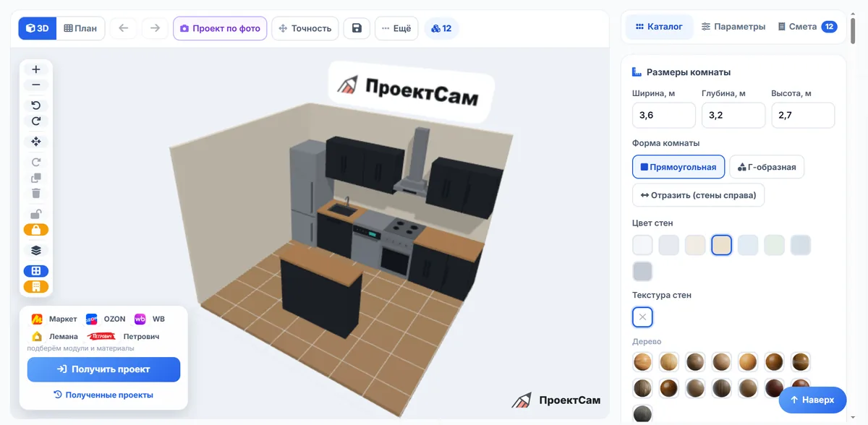Click Отразить (стены справа)
Image resolution: width=868 pixels, height=425 pixels.
699,195
